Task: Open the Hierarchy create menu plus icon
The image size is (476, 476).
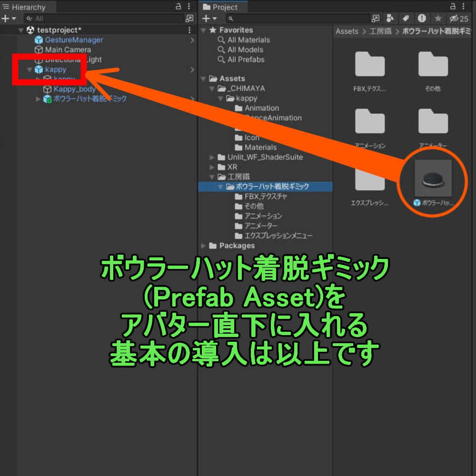Action: [x=6, y=19]
